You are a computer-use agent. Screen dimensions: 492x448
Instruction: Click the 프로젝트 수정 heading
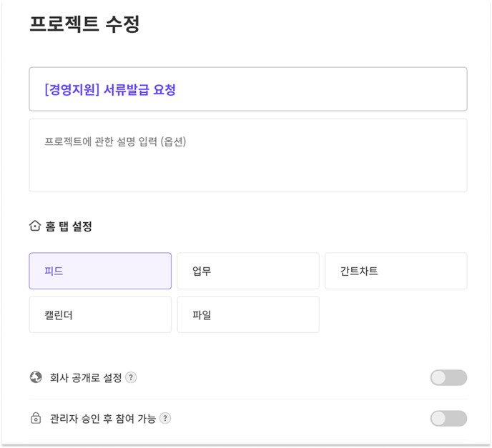pyautogui.click(x=84, y=24)
